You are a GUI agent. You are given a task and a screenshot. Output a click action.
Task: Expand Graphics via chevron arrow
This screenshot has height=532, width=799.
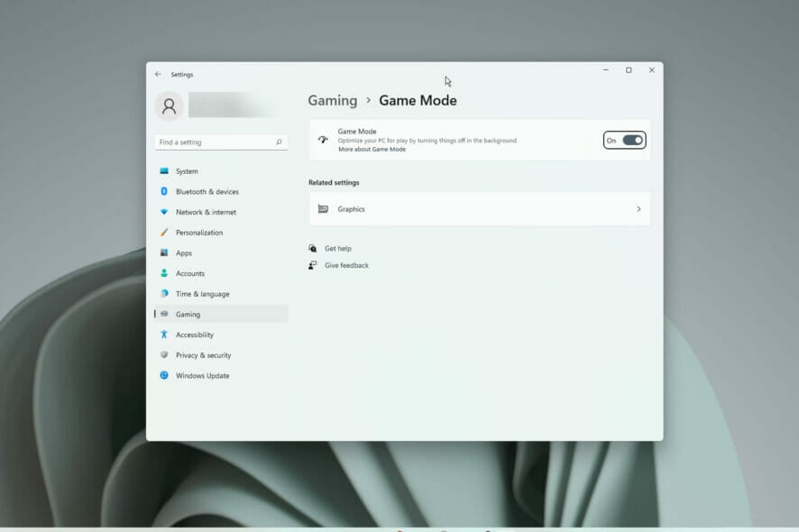pos(638,209)
